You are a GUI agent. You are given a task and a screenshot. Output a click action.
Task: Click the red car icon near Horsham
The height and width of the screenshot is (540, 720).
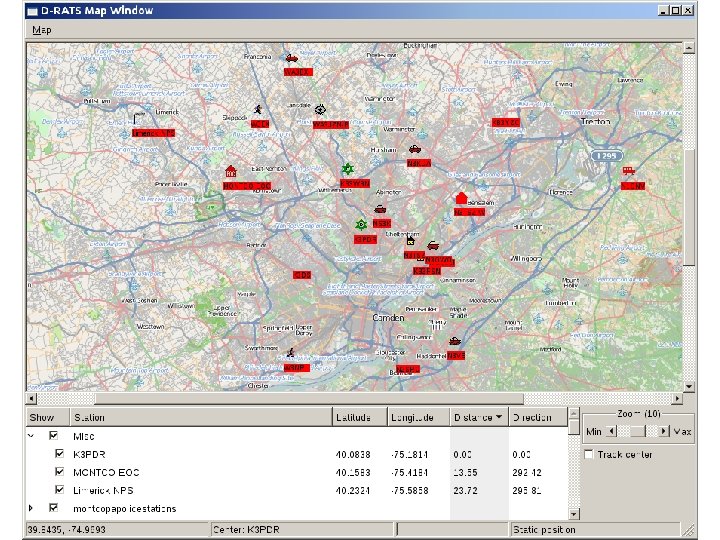tap(413, 149)
